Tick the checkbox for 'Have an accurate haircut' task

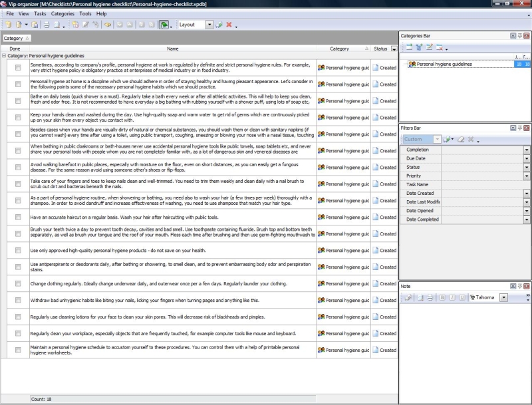[x=18, y=217]
